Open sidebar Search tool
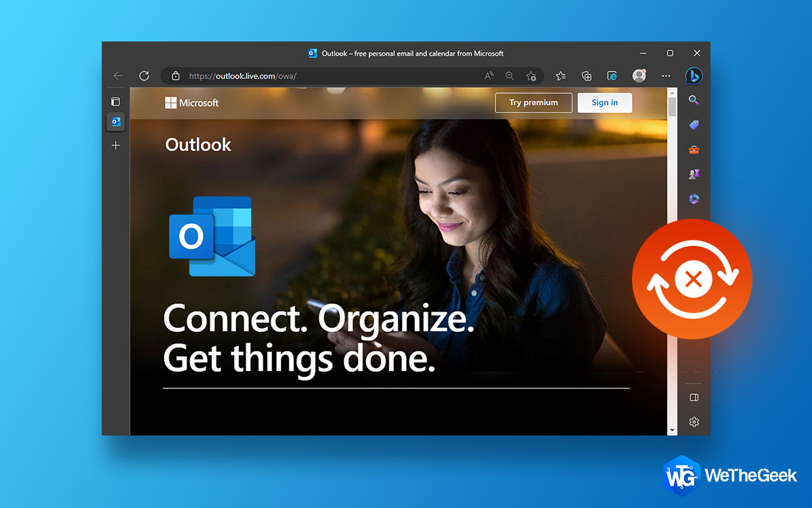 694,100
